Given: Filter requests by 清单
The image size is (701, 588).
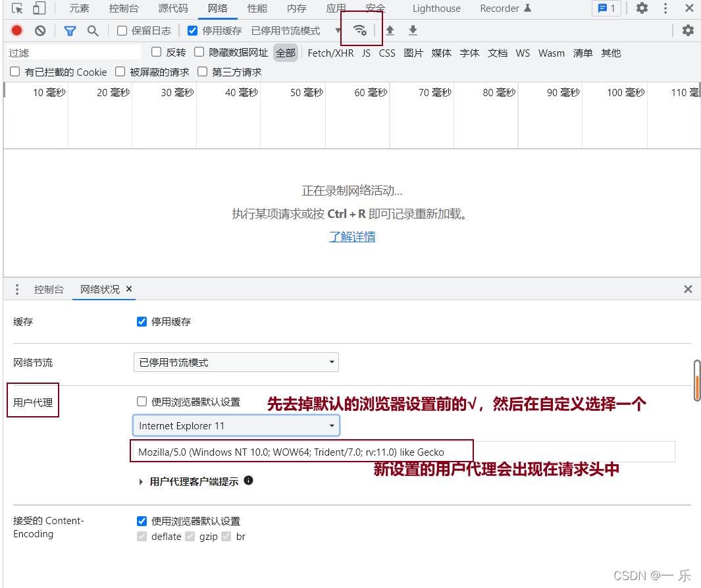Looking at the screenshot, I should click(583, 53).
